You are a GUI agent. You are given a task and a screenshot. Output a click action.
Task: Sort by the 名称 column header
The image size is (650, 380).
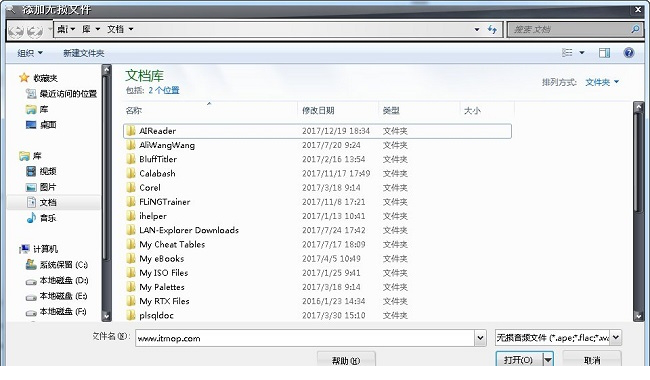[x=210, y=110]
